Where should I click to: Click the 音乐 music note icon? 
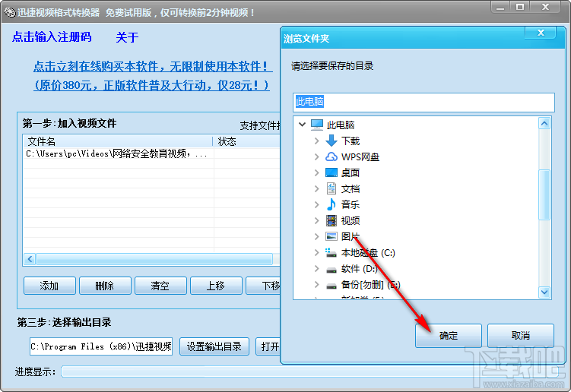click(x=331, y=204)
